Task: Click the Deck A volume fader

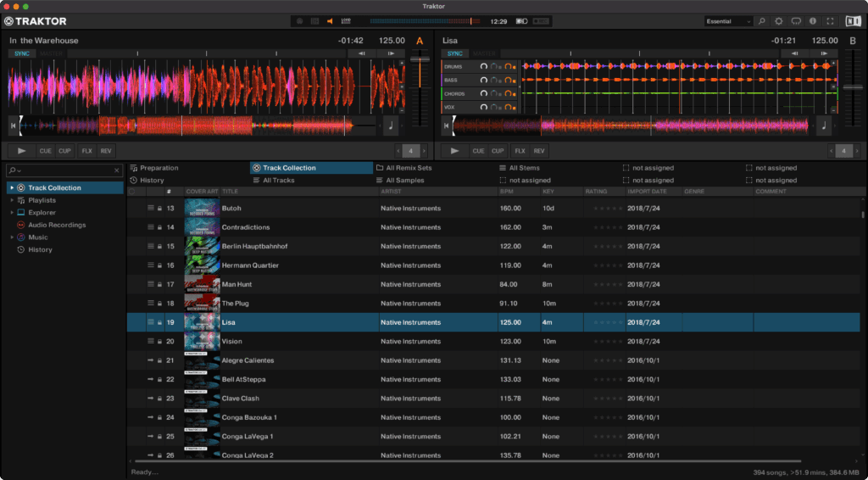Action: coord(419,61)
